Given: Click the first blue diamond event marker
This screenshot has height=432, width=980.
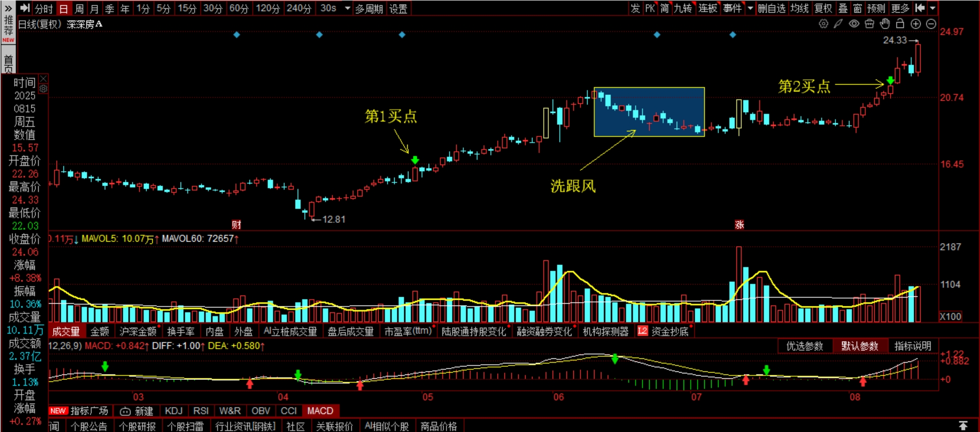Looking at the screenshot, I should 236,35.
